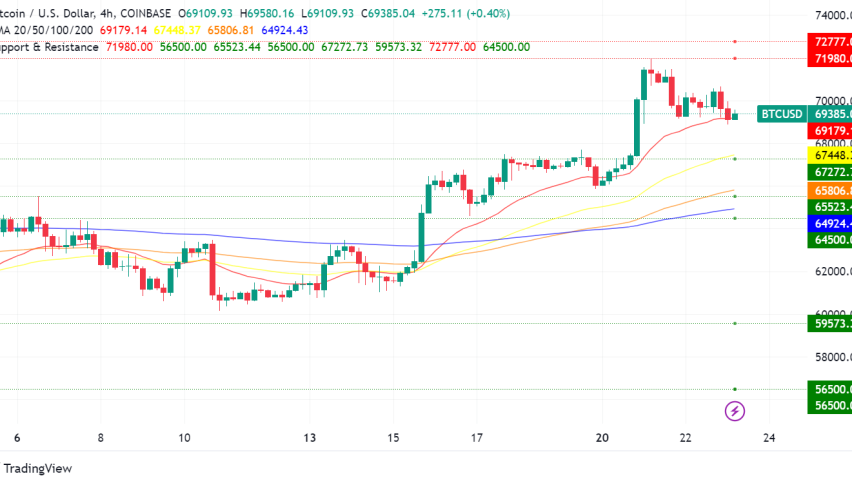
Task: Click the red 69179 MA price label
Action: click(x=830, y=131)
